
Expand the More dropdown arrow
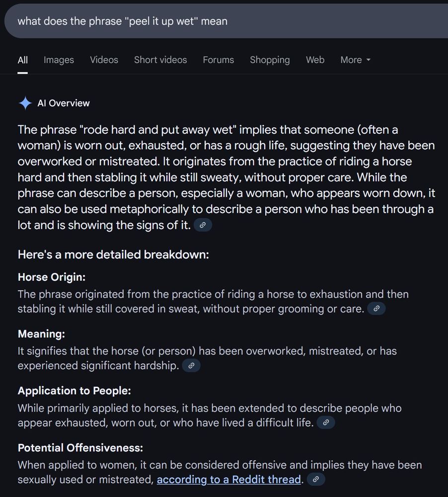pyautogui.click(x=368, y=60)
